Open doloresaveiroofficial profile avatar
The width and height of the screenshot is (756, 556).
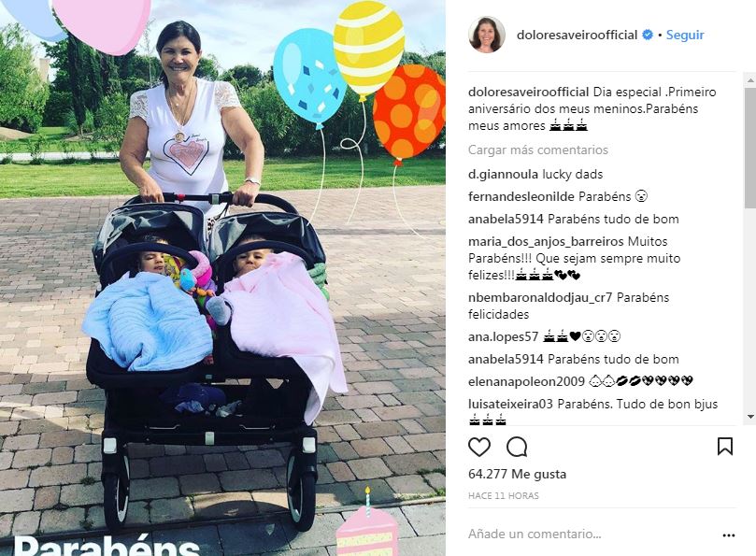pyautogui.click(x=487, y=35)
